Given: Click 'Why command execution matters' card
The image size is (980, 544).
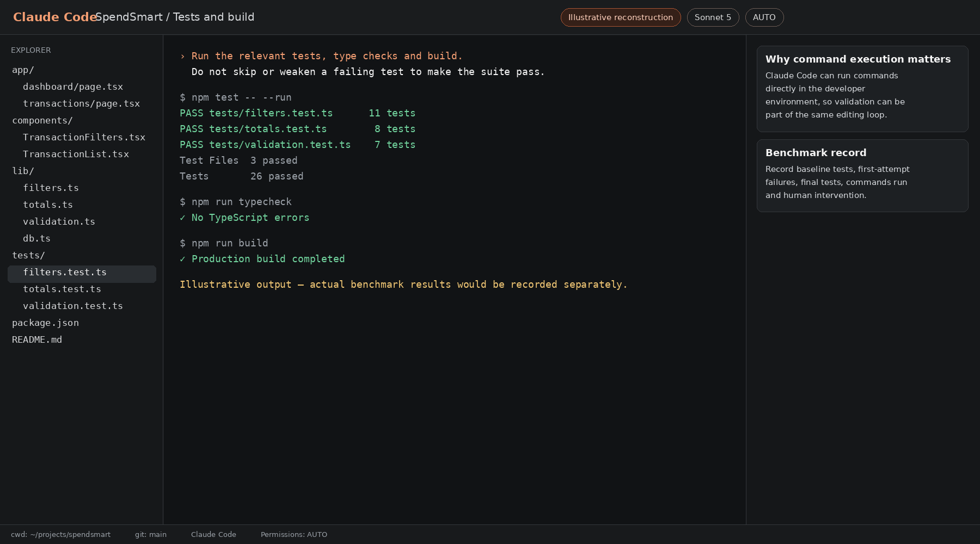Looking at the screenshot, I should point(862,89).
